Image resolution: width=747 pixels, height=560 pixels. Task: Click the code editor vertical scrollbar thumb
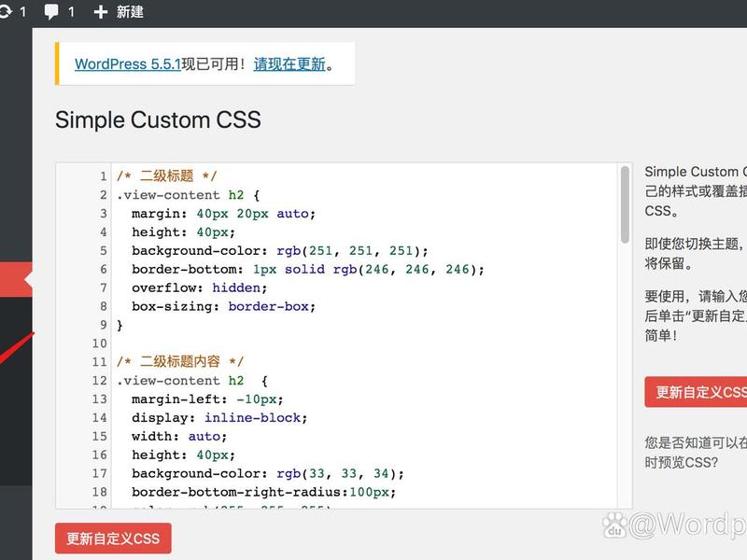pos(625,204)
